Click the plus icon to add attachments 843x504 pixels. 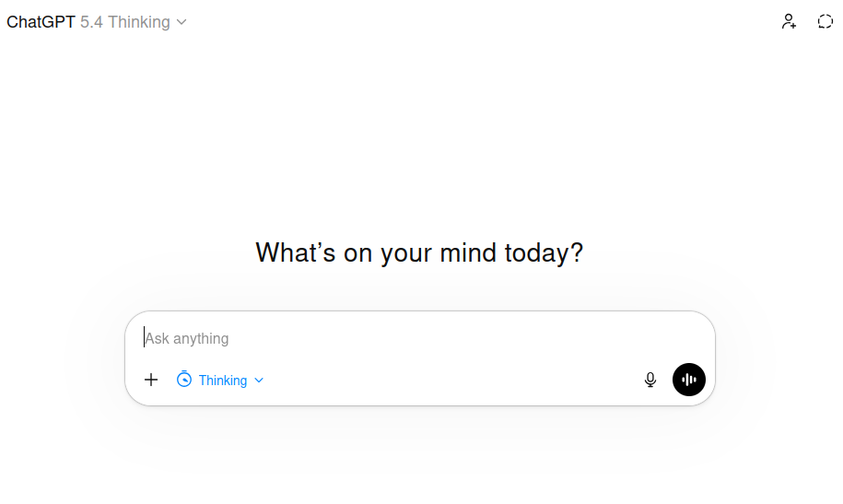(151, 380)
